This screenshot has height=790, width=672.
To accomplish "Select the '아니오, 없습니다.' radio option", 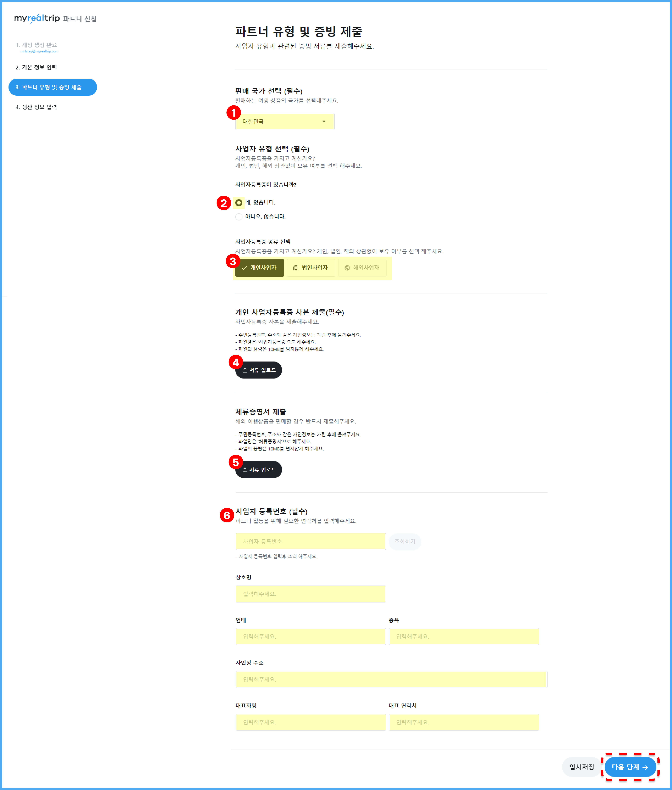I will tap(239, 217).
